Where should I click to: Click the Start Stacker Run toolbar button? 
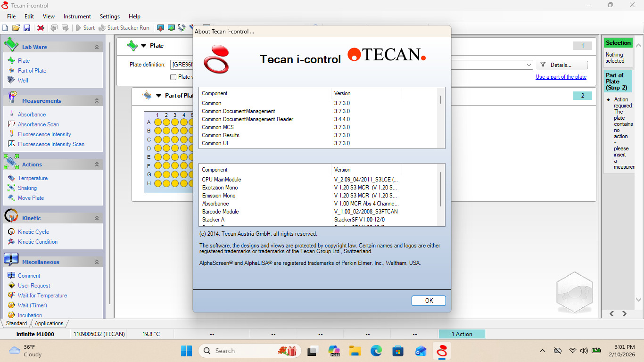click(124, 28)
